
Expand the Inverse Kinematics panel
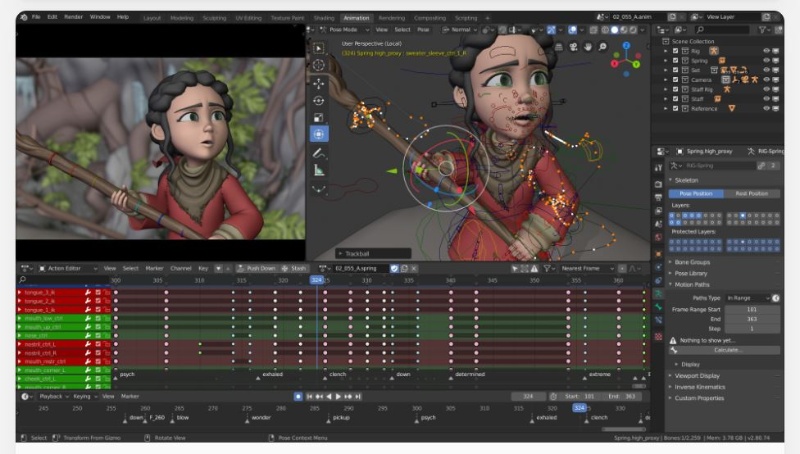(x=699, y=387)
